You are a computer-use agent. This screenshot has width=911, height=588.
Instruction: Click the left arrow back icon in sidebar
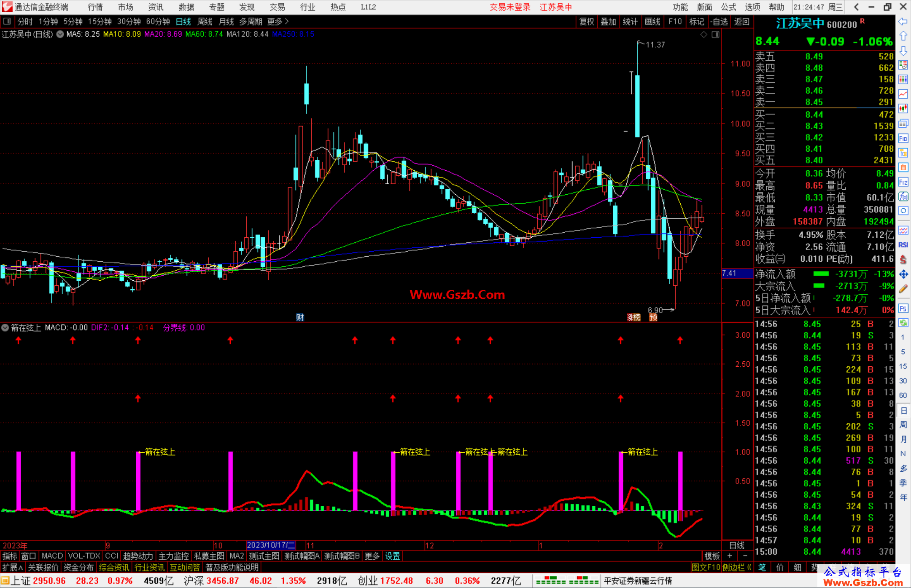[x=903, y=21]
